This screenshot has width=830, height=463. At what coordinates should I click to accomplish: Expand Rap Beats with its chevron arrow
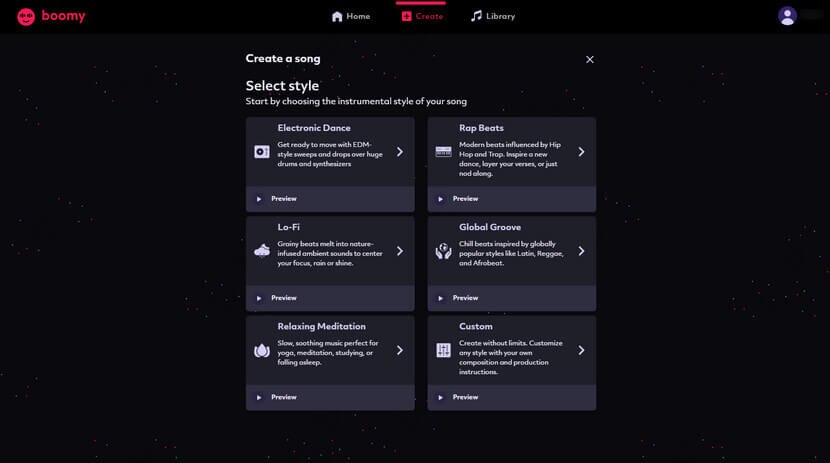tap(581, 152)
